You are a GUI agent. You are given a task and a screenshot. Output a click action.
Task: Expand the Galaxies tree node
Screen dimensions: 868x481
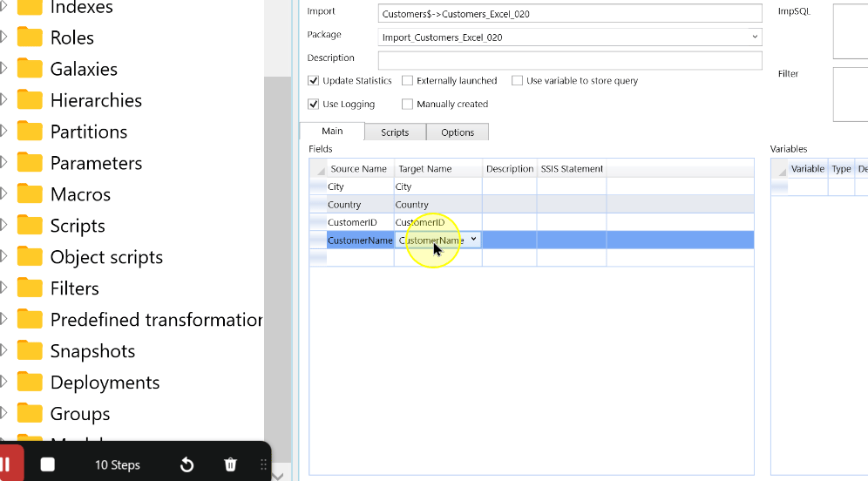[3, 68]
